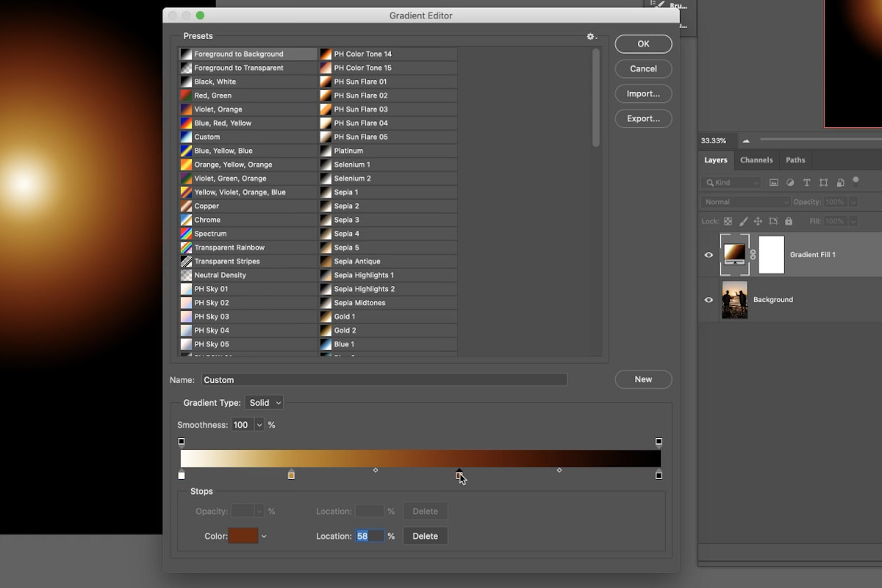Click the lock transparent pixels icon
The height and width of the screenshot is (588, 882).
click(728, 221)
